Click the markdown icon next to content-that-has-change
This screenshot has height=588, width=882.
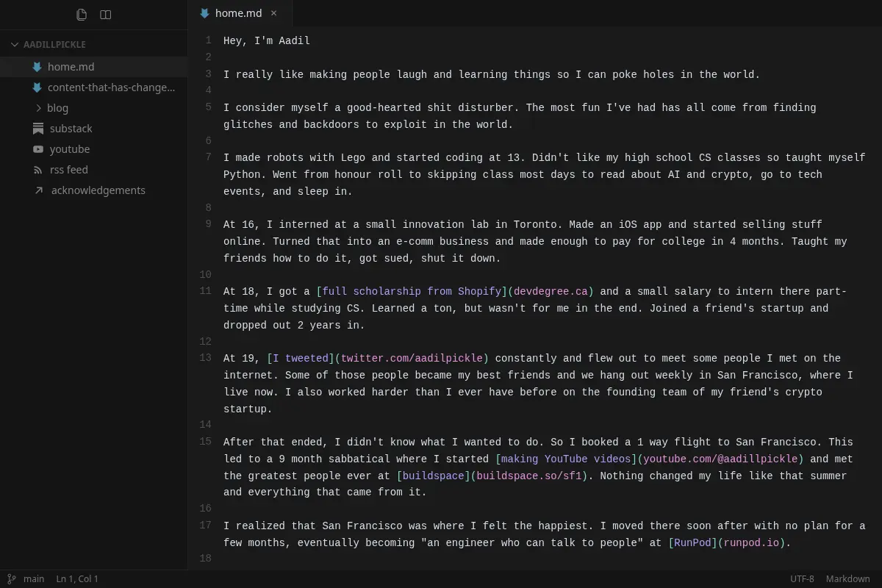pos(37,87)
